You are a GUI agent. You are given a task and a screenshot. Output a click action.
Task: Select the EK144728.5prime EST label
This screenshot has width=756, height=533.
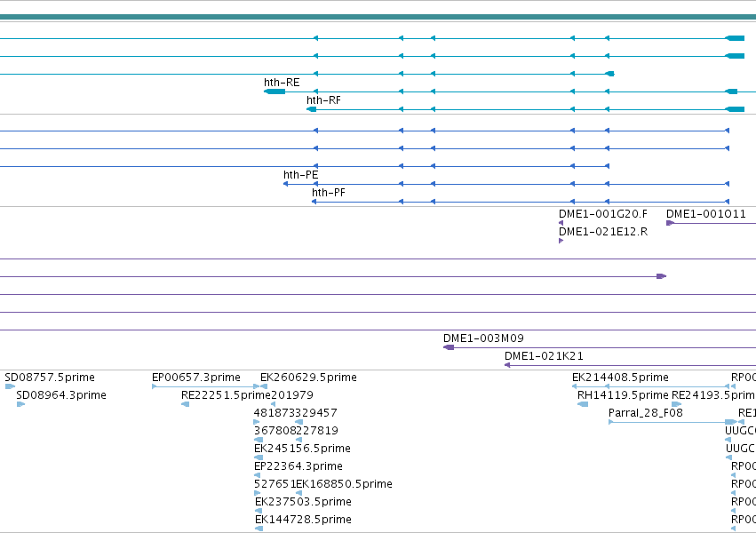point(303,520)
